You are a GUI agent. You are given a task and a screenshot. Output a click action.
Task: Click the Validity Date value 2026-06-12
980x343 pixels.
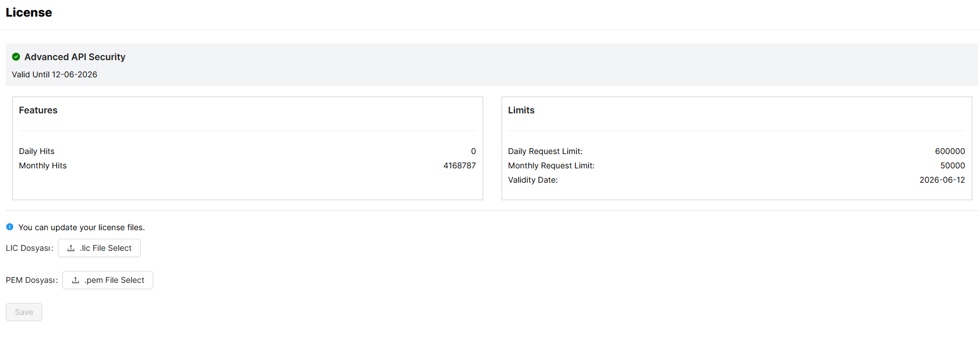tap(942, 180)
